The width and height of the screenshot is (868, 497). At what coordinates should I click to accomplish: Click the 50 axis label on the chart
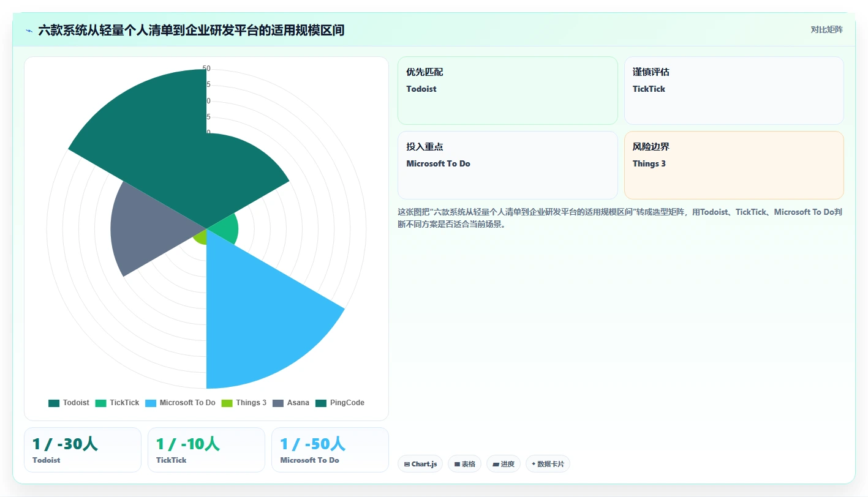coord(206,69)
